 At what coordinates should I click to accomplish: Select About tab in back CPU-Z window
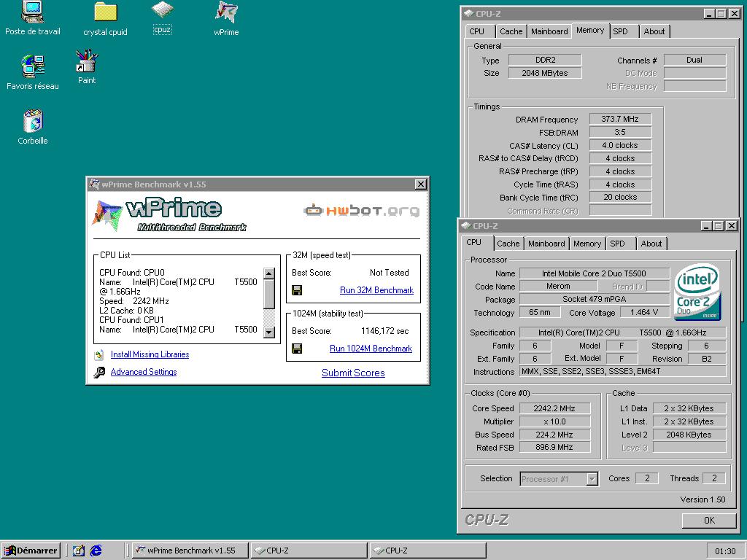point(654,31)
